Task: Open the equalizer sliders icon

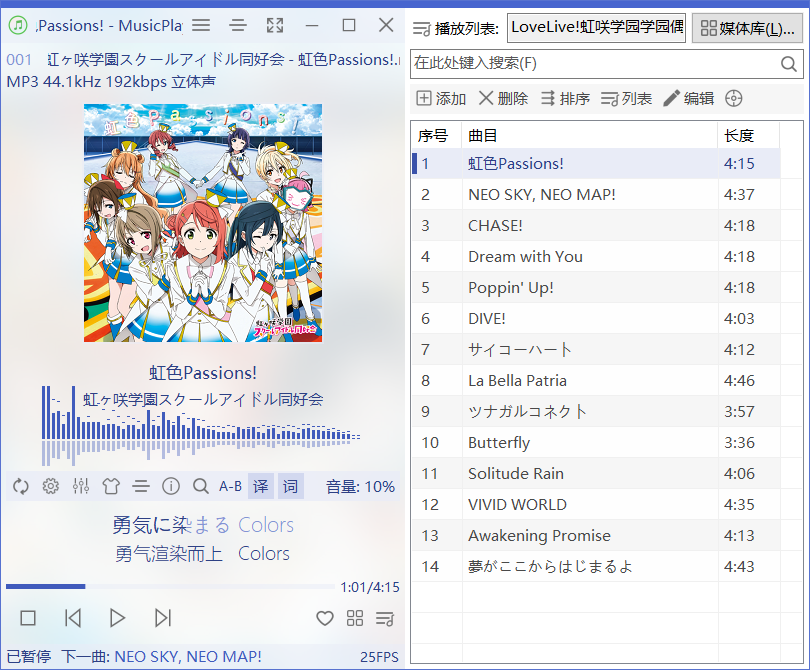Action: point(81,486)
